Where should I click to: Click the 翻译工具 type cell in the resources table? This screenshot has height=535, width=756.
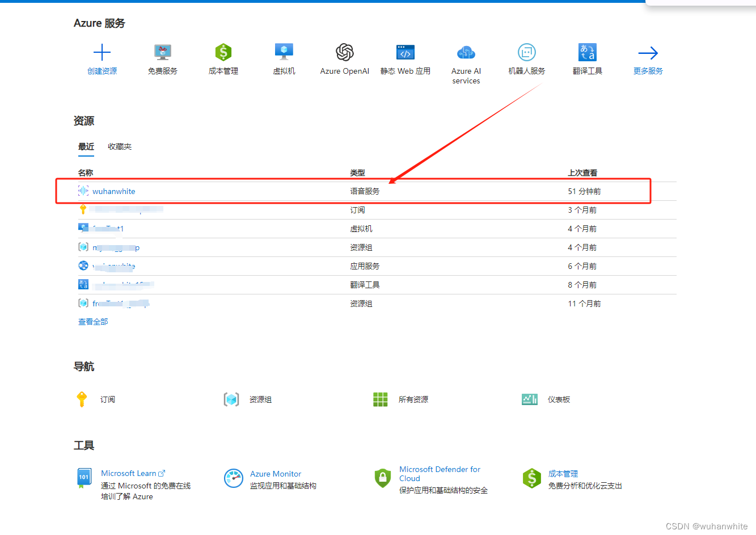365,285
